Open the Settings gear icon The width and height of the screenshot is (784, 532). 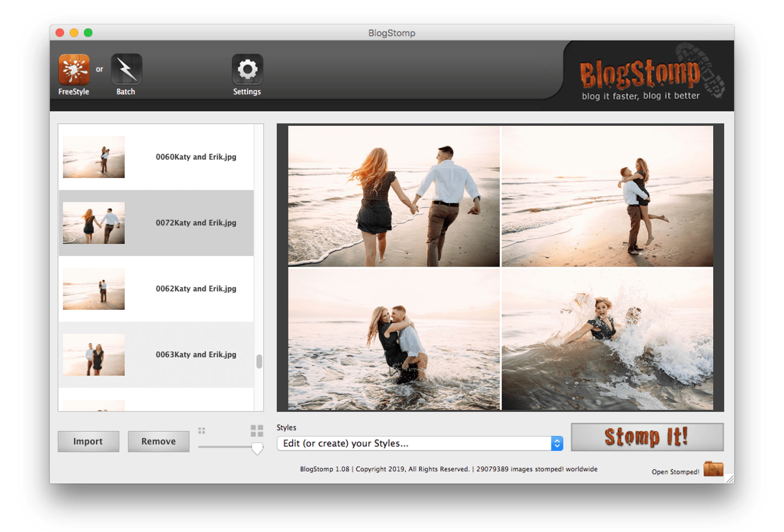247,69
